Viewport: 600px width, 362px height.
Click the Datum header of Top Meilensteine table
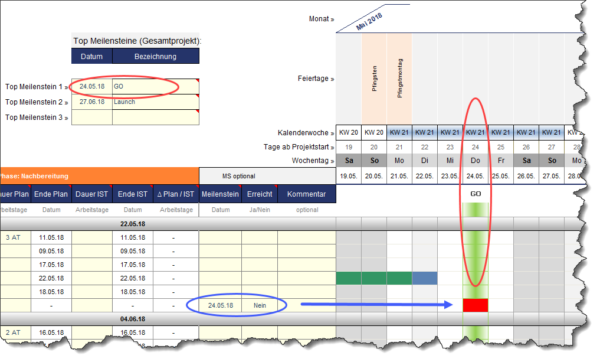92,56
